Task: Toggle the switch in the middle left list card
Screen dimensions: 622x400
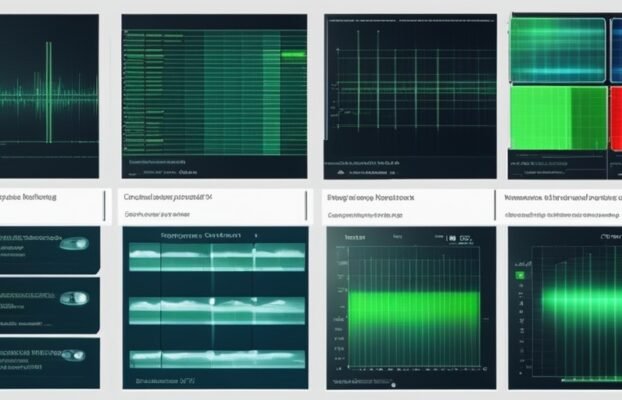Action: point(71,298)
